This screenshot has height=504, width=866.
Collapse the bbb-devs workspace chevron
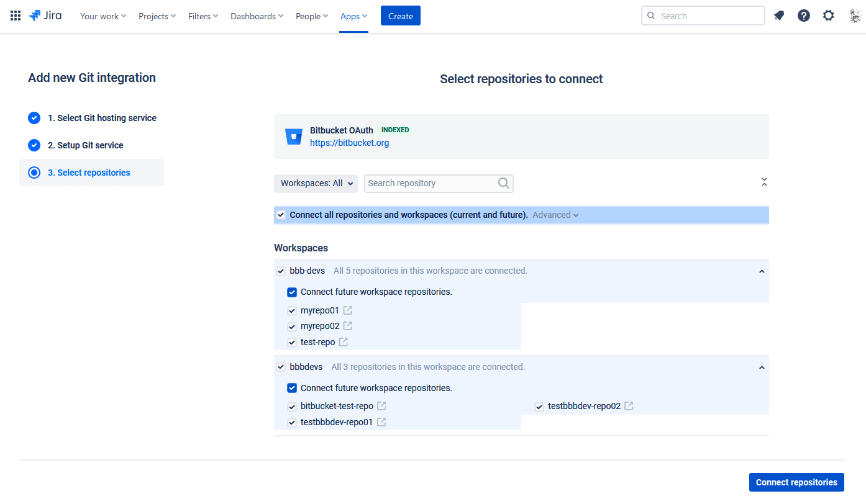point(762,271)
